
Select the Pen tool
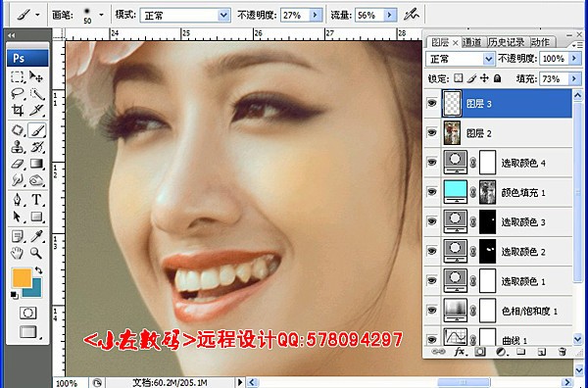[x=18, y=200]
